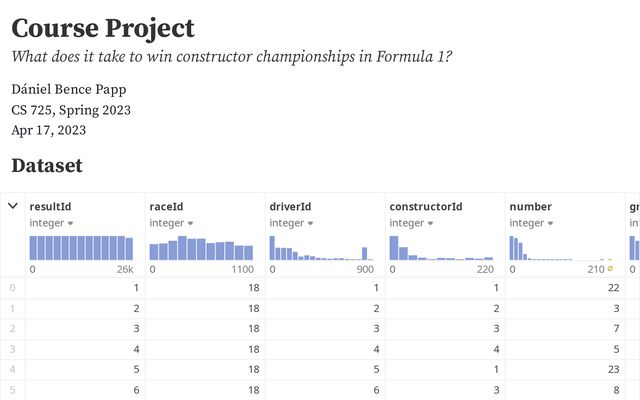The image size is (640, 400).
Task: Click the number column header
Action: coord(531,207)
